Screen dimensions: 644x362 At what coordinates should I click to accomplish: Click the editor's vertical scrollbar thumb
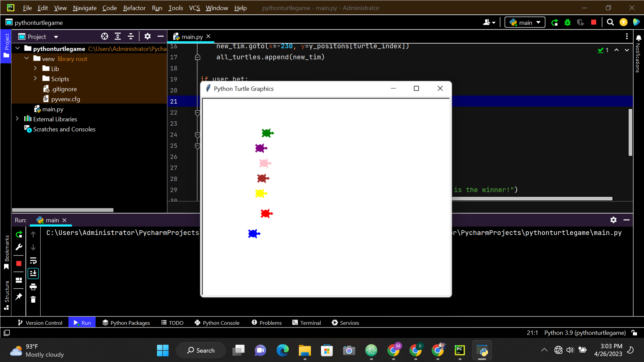click(x=630, y=132)
